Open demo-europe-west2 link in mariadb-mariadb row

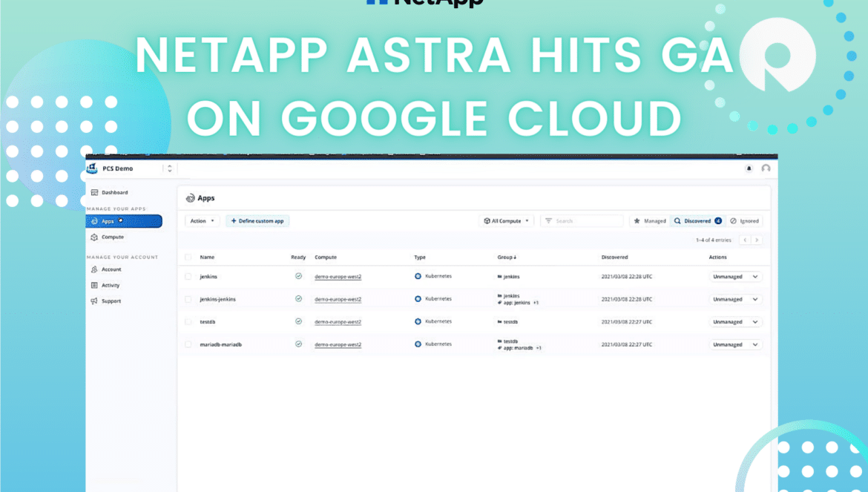coord(338,345)
